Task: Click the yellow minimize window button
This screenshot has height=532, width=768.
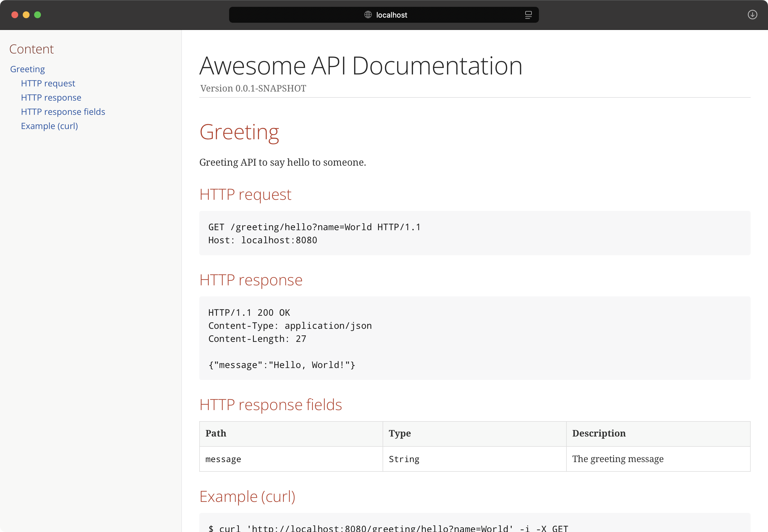Action: 26,15
